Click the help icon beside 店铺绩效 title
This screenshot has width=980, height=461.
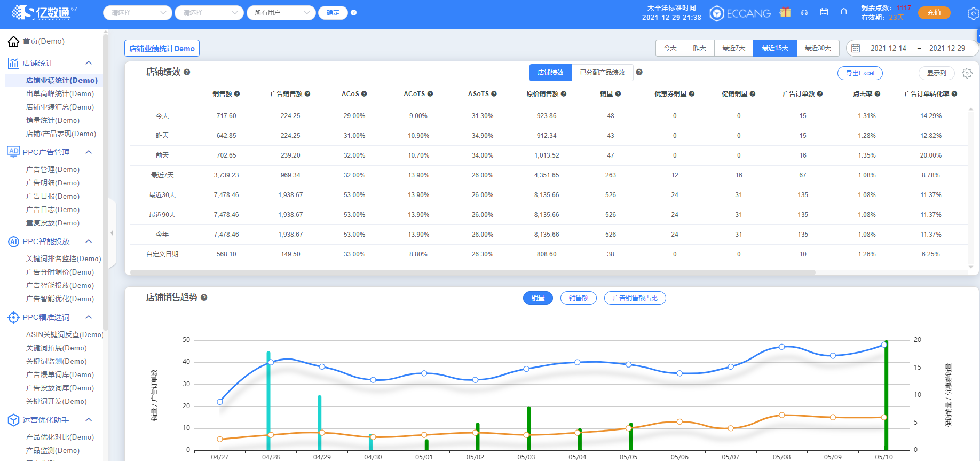point(187,72)
